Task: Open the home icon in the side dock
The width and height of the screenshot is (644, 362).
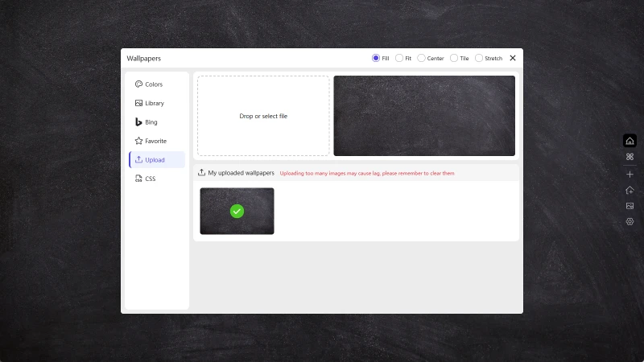Action: tap(630, 141)
